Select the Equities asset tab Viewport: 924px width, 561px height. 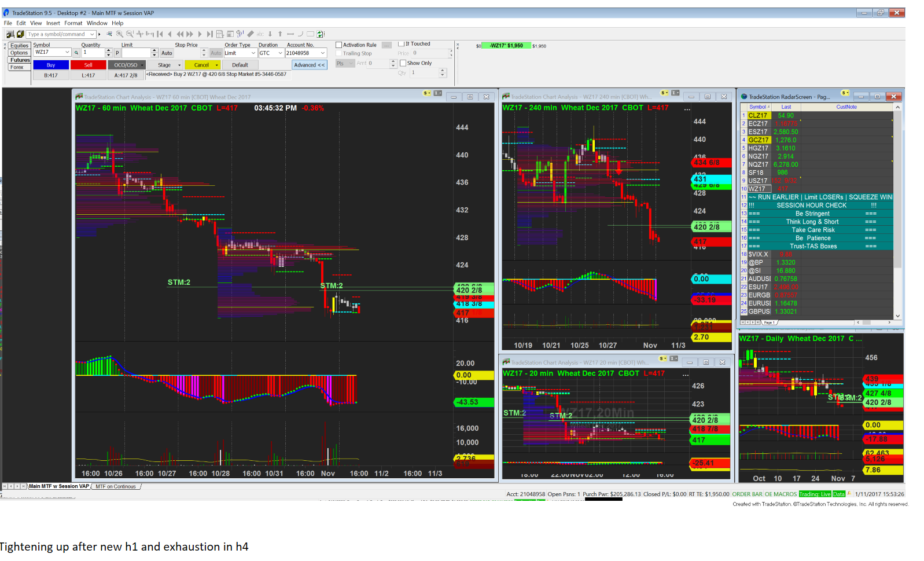(x=19, y=46)
